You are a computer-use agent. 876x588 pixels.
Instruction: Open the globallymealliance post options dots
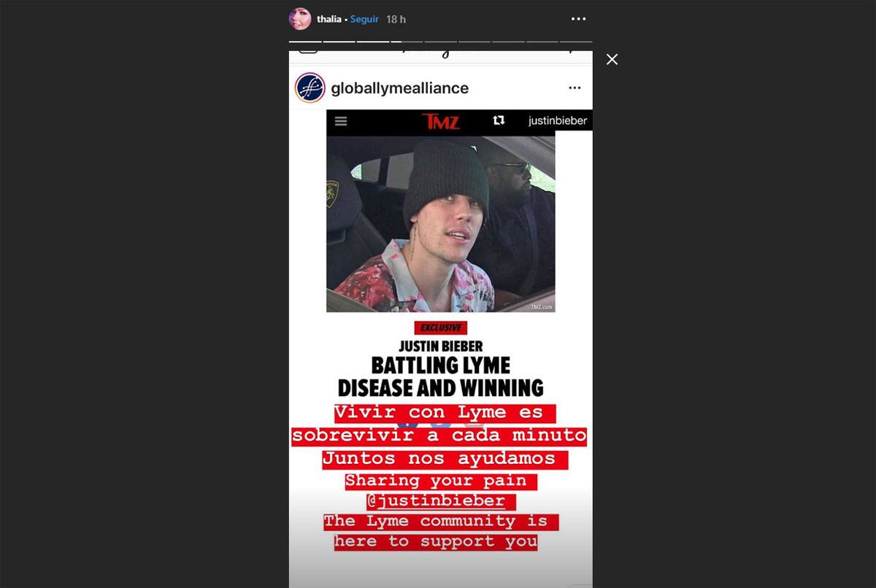coord(575,88)
